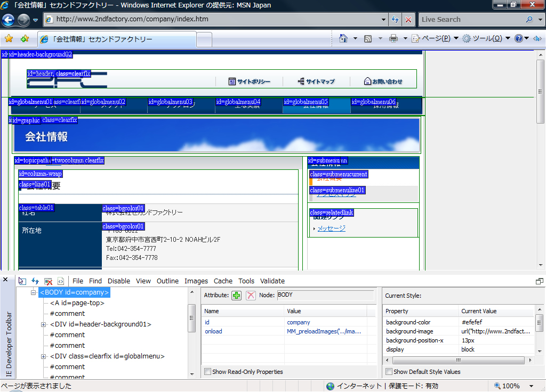
Task: Open a new blank tab
Action: (204, 39)
